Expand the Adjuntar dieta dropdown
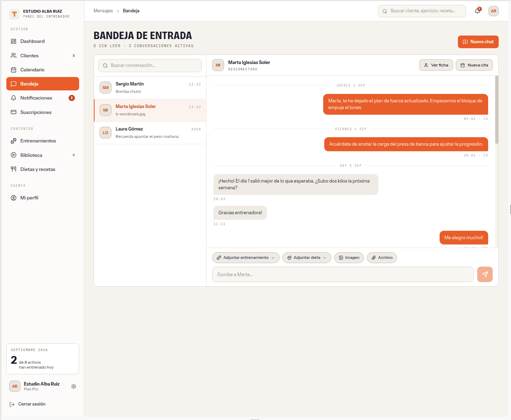This screenshot has height=420, width=511. click(x=307, y=257)
